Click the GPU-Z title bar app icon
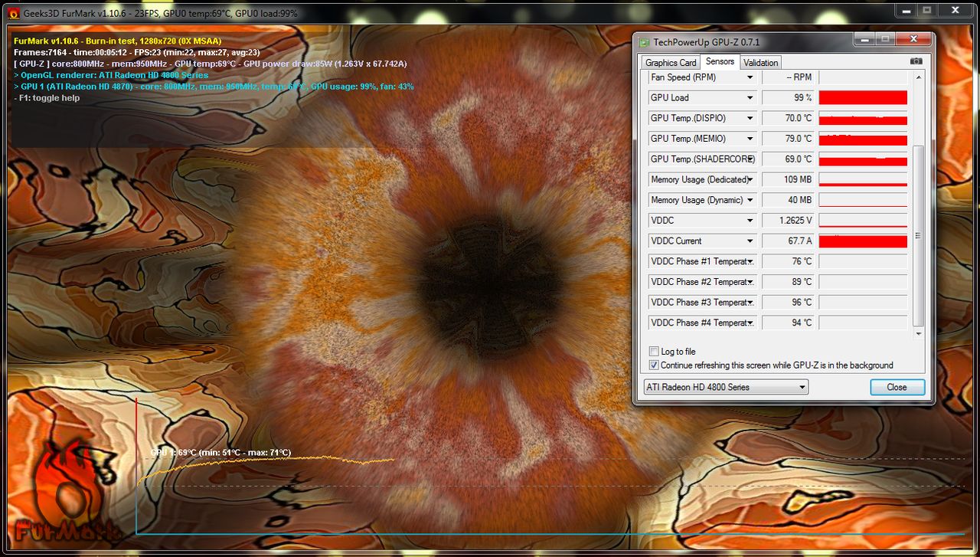 [x=644, y=42]
